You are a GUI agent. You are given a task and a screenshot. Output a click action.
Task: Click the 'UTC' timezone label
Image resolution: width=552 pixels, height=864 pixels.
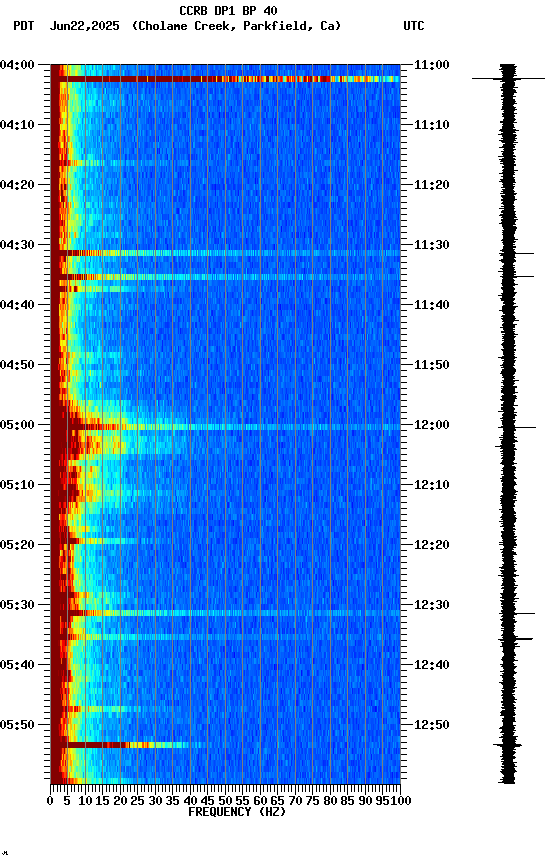coord(414,26)
